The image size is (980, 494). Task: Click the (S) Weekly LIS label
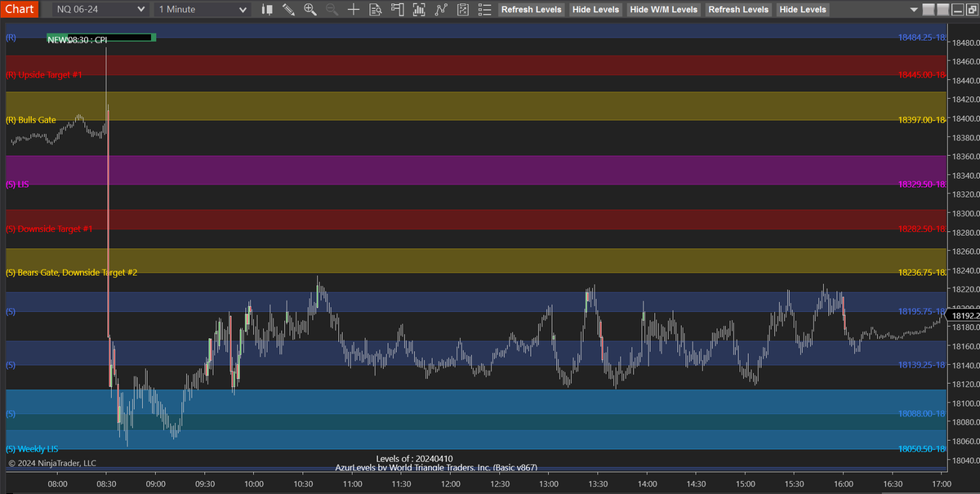(x=33, y=449)
